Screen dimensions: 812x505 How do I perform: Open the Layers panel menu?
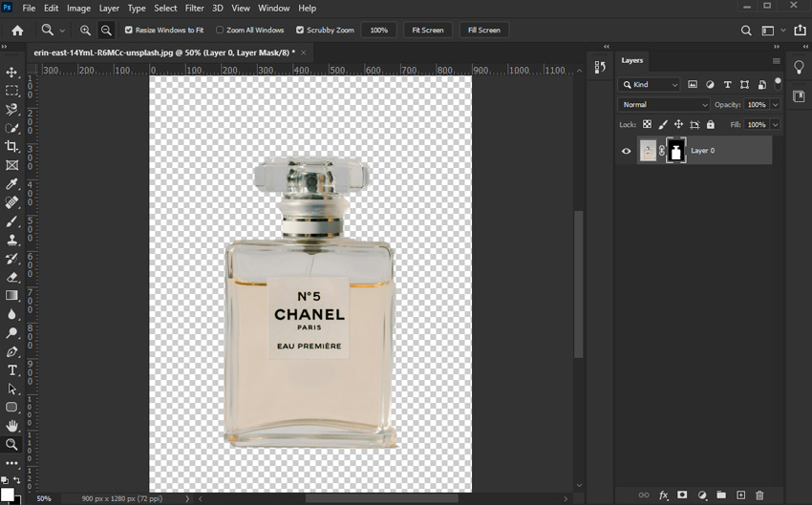[776, 61]
